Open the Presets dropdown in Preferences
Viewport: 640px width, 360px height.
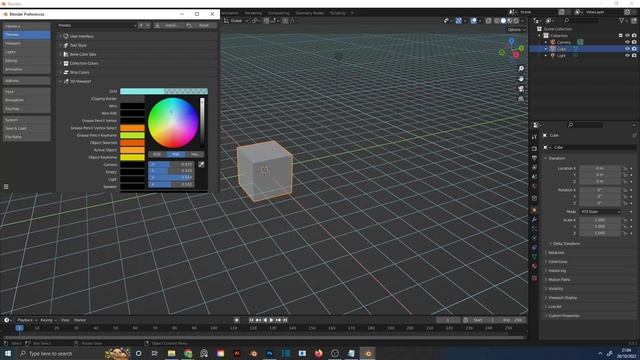[97, 25]
